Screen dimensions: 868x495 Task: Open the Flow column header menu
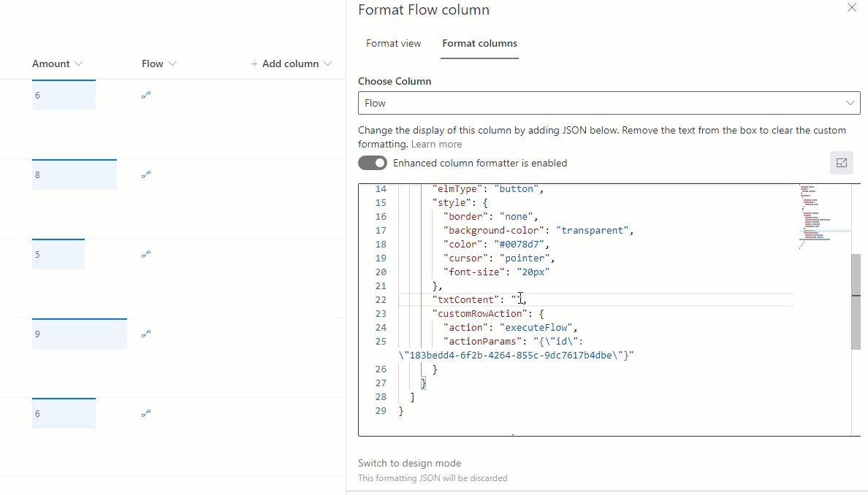tap(159, 64)
